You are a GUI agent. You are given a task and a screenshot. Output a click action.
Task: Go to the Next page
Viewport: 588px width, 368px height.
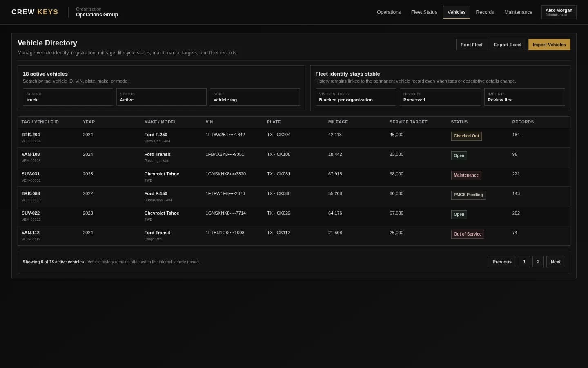click(x=555, y=262)
